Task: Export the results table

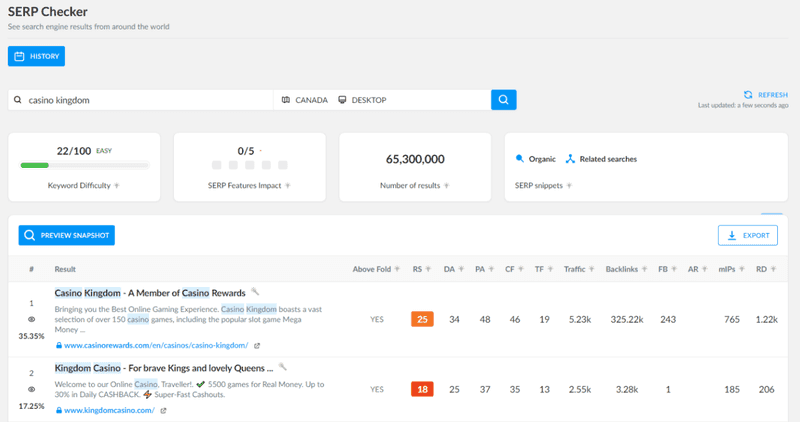Action: tap(747, 235)
